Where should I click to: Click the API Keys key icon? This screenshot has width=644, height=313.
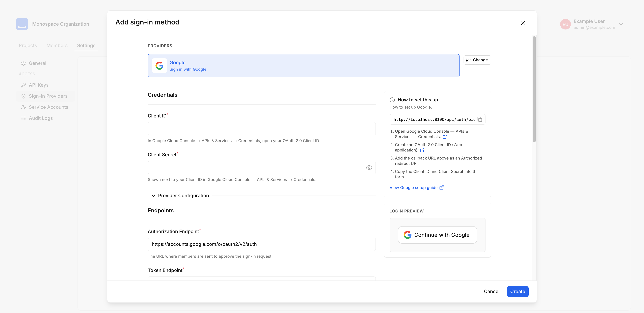23,85
